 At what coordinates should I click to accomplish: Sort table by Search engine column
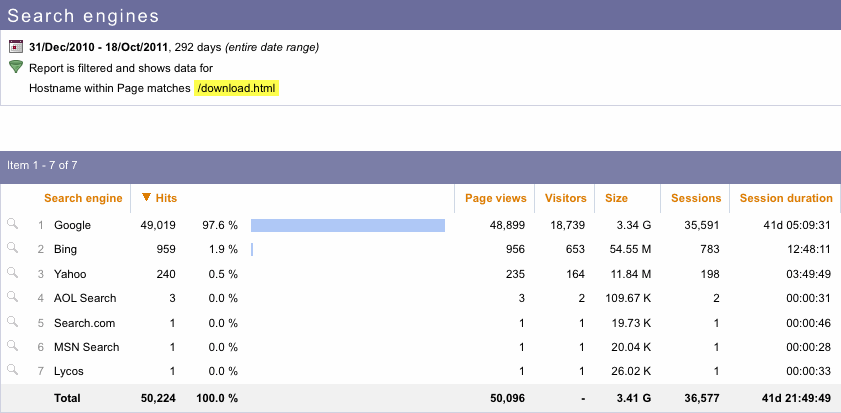pyautogui.click(x=83, y=198)
